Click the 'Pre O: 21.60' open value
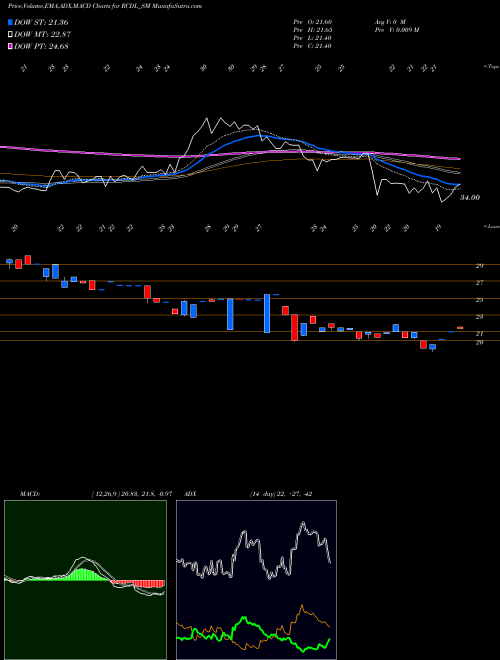This screenshot has height=660, width=500. [x=313, y=21]
